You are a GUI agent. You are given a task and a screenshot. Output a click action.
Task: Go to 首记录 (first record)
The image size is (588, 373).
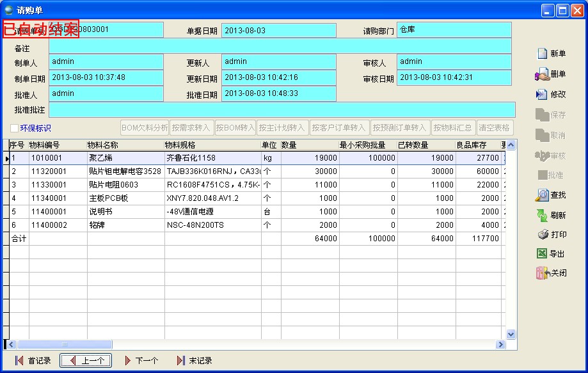33,361
